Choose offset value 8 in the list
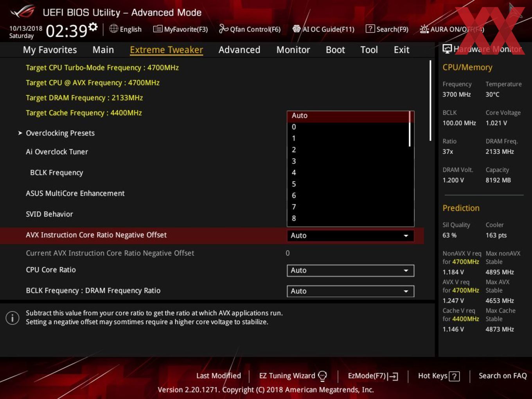 [x=348, y=218]
